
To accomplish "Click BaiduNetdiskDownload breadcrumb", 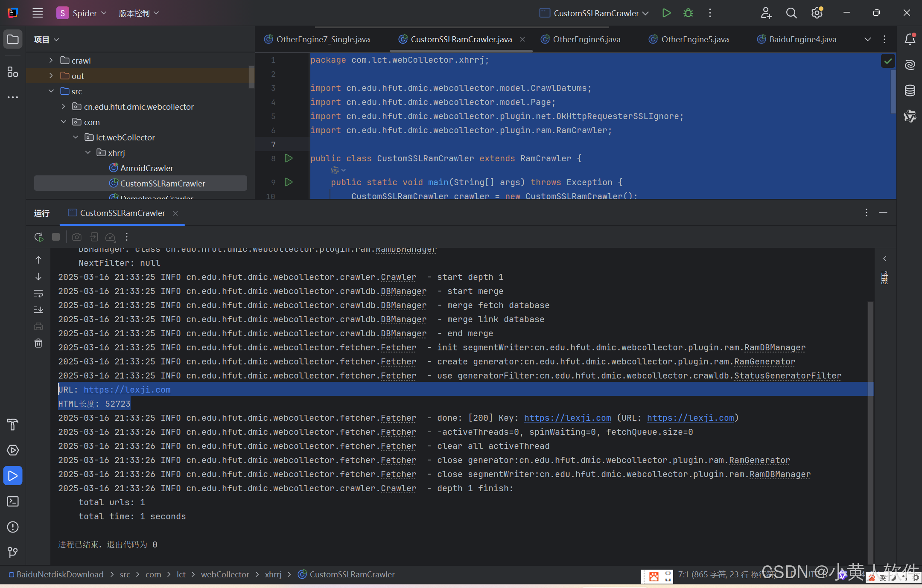I will tap(56, 574).
